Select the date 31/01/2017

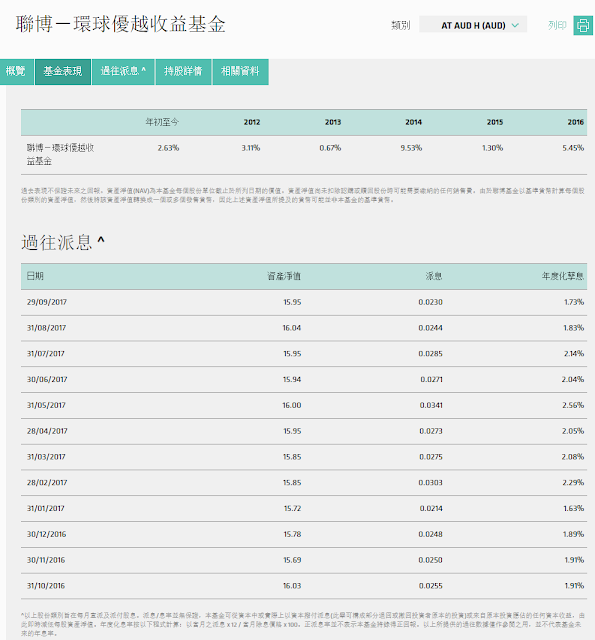[46, 508]
